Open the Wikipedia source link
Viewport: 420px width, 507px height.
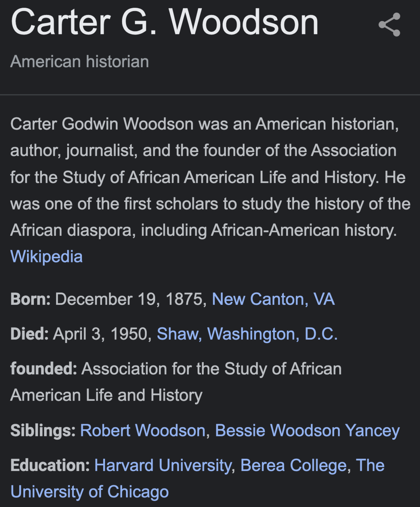click(47, 256)
